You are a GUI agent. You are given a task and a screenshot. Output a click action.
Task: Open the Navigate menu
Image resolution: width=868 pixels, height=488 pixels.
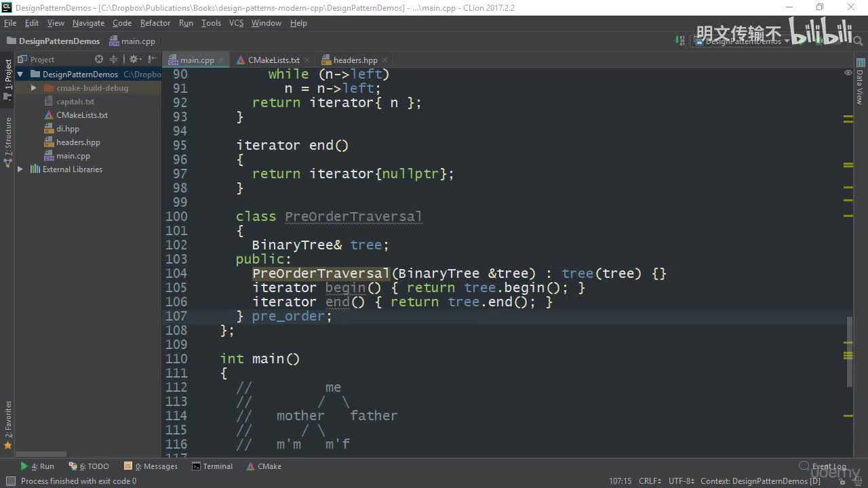(88, 23)
